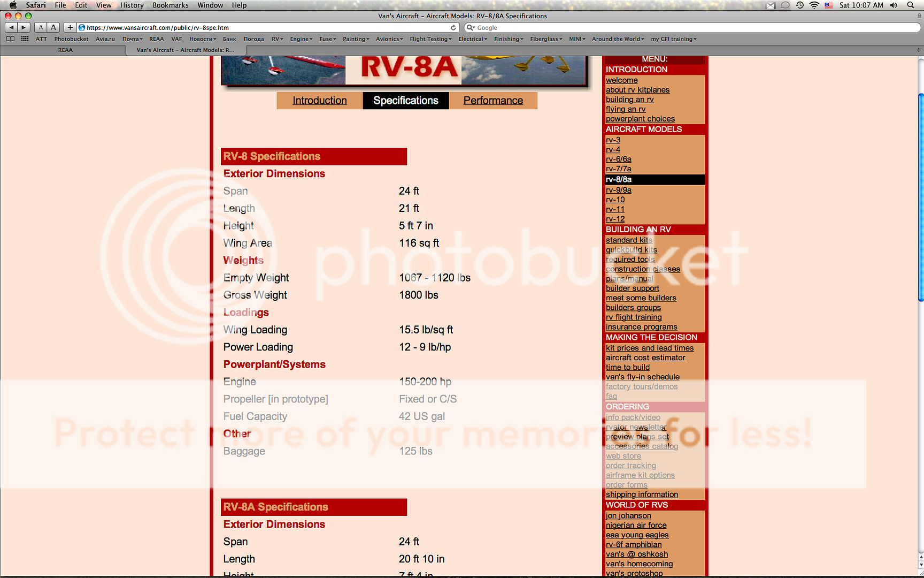Switch to the REAA tab
This screenshot has width=924, height=578.
pyautogui.click(x=65, y=50)
